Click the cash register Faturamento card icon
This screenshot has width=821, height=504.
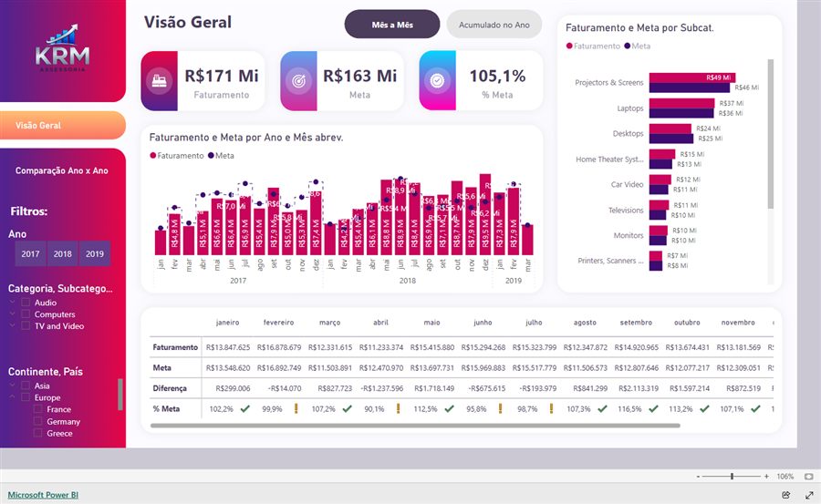pos(159,81)
